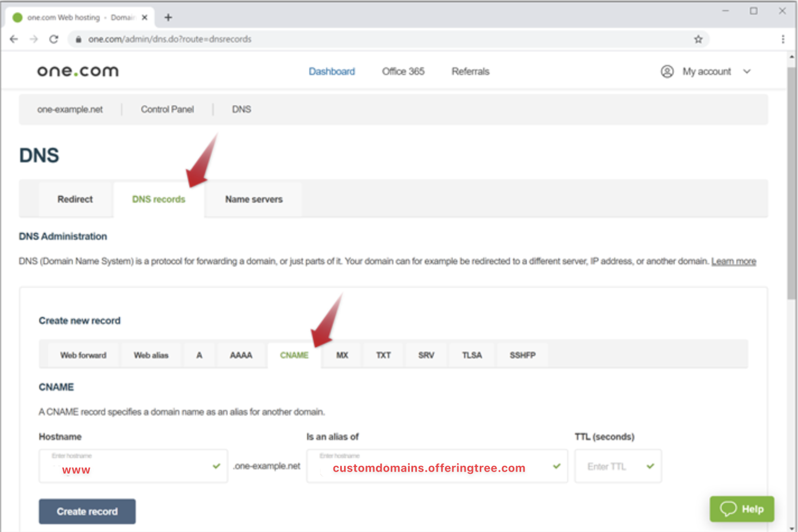798x532 pixels.
Task: Switch to the Redirect tab
Action: (x=75, y=199)
